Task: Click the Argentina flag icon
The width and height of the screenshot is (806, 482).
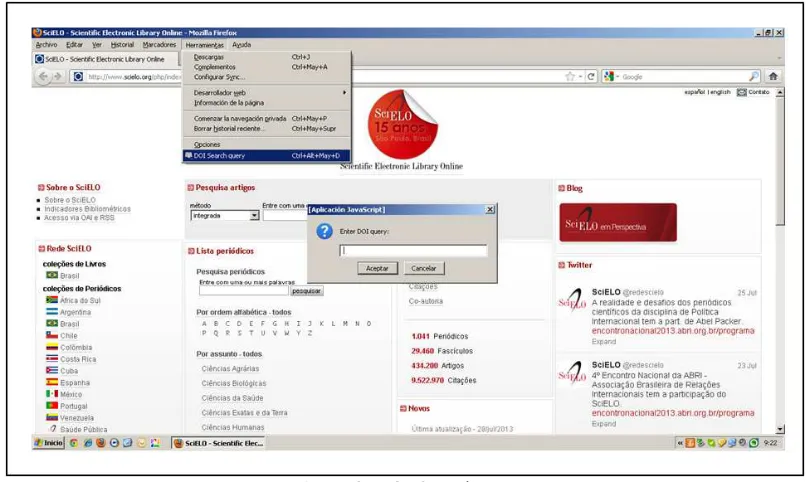Action: click(52, 312)
